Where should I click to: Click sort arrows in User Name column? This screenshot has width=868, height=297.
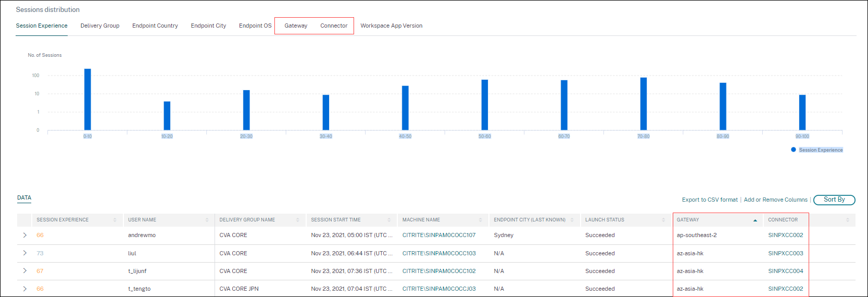pos(207,220)
